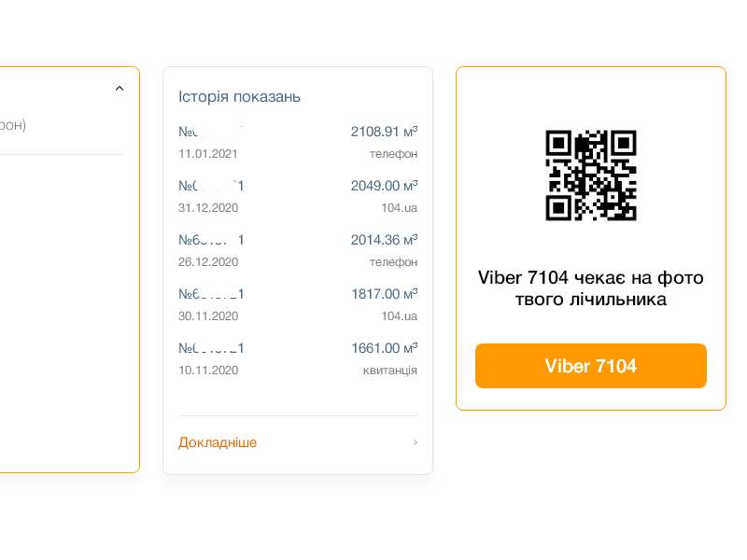
Task: Click the Історія показань heading
Action: point(239,97)
